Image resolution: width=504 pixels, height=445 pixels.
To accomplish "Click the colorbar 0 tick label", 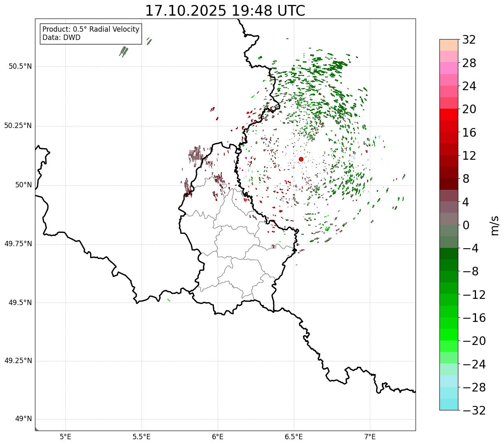I will click(466, 225).
